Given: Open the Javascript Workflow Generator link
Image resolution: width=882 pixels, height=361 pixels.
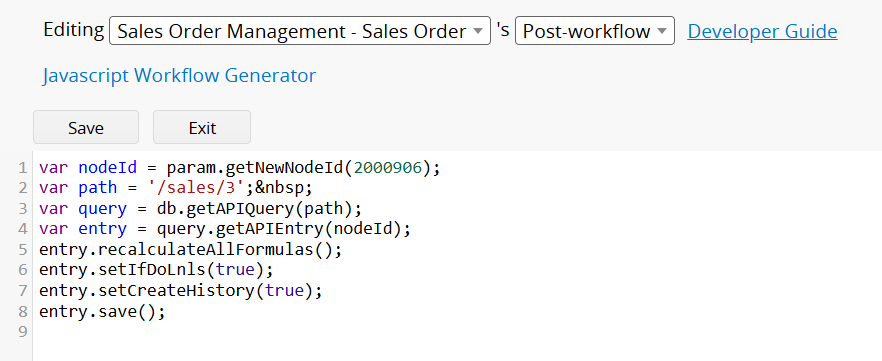Looking at the screenshot, I should 179,75.
